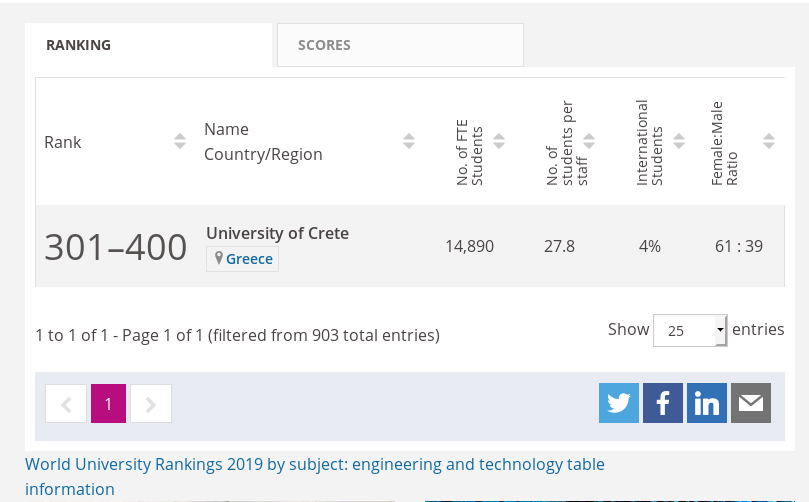The image size is (809, 502).
Task: Open World University Rankings 2019 engineering link
Action: (x=315, y=477)
